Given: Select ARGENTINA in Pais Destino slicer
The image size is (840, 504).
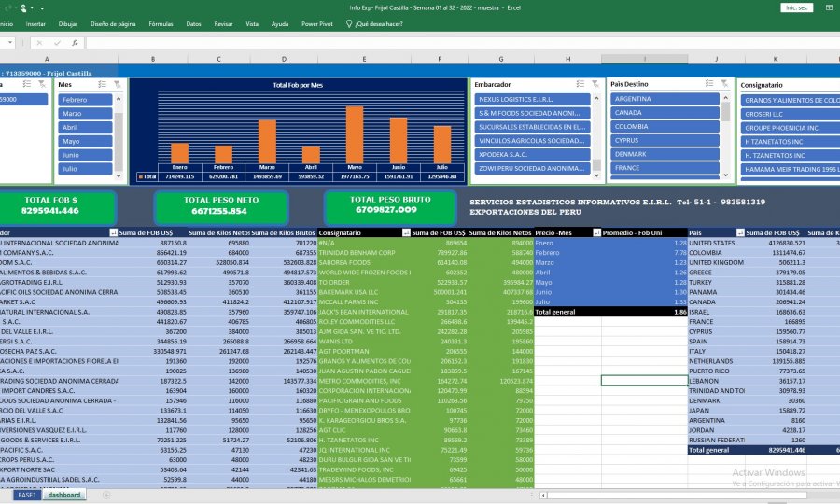Looking at the screenshot, I should 665,99.
